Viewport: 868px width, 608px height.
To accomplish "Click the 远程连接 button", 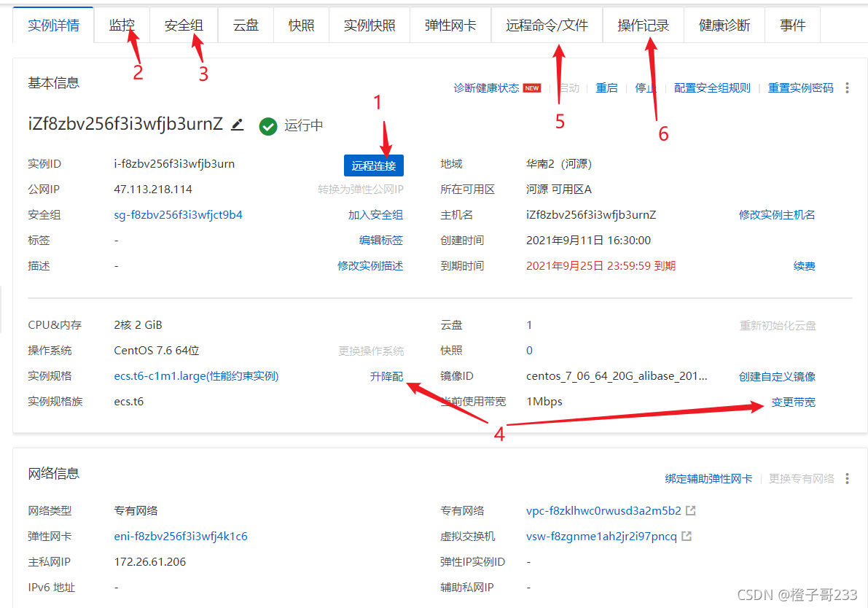I will point(374,165).
